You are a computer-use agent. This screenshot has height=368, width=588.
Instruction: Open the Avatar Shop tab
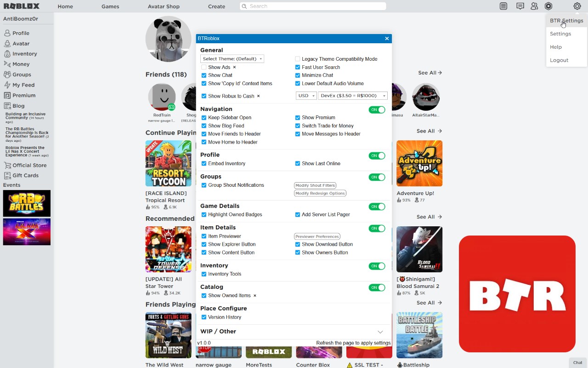[164, 6]
